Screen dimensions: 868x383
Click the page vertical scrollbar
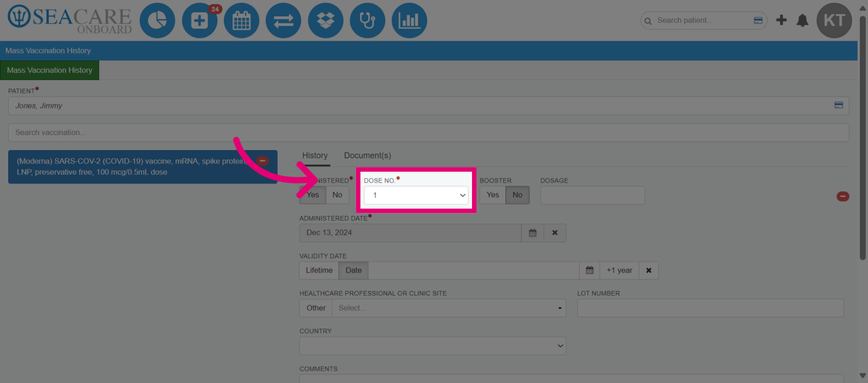(863, 138)
